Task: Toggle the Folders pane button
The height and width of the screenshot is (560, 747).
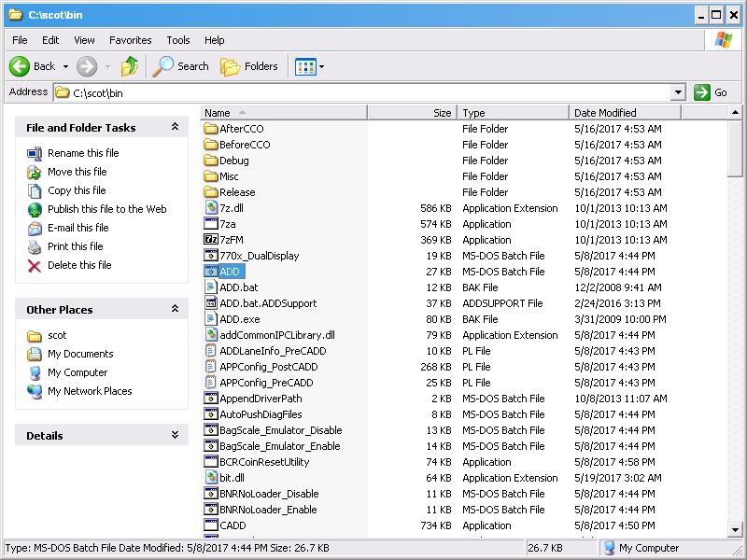Action: [249, 66]
